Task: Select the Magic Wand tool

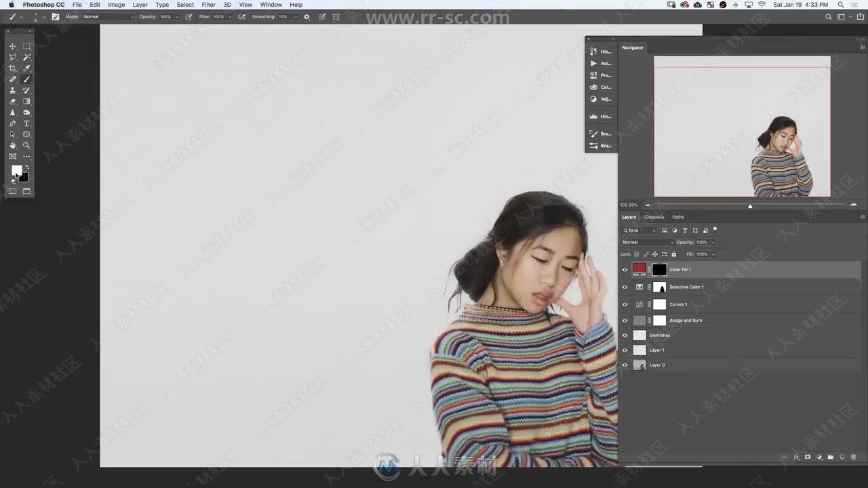Action: click(26, 57)
